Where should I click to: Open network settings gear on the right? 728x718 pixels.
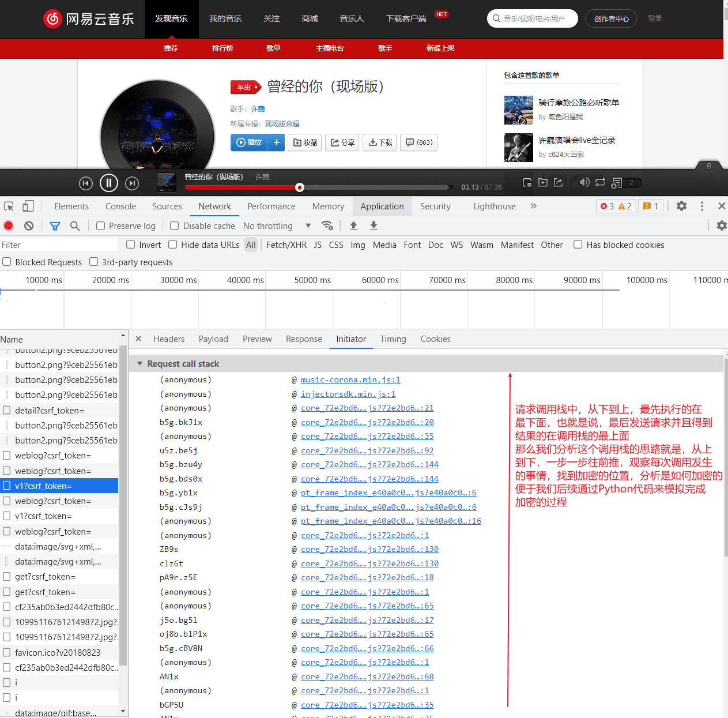coord(721,225)
